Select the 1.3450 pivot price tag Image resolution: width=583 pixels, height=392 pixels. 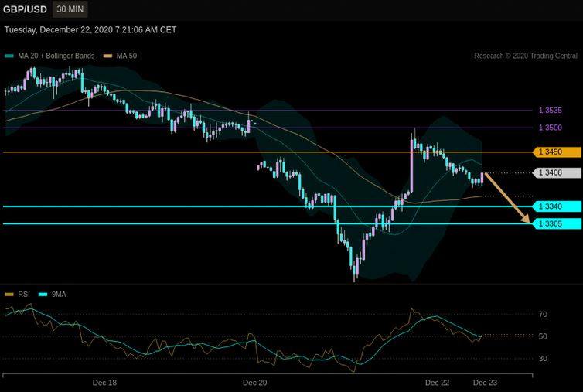(x=557, y=152)
